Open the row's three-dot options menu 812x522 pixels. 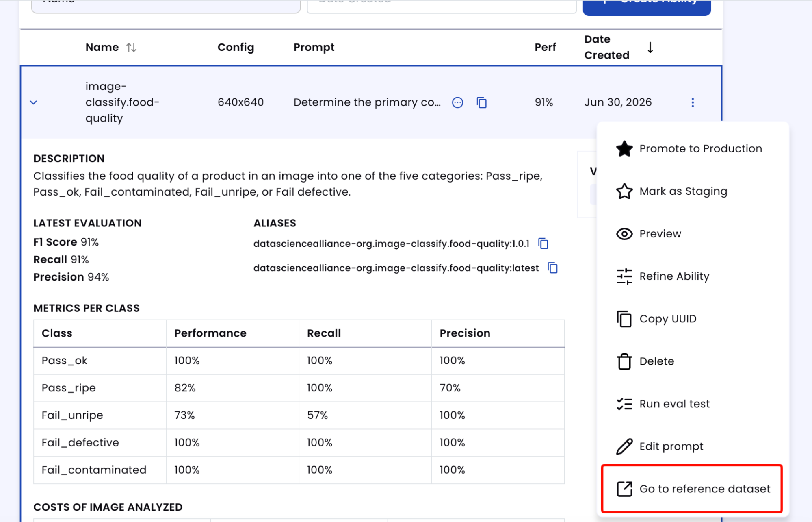pos(693,102)
